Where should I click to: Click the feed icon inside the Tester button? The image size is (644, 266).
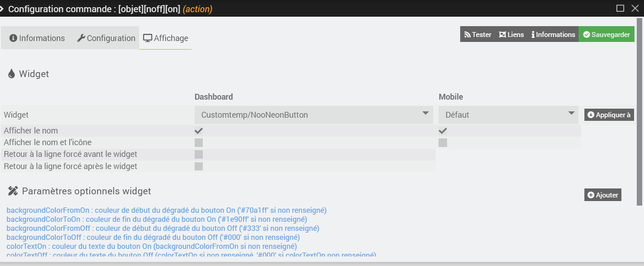(x=468, y=34)
